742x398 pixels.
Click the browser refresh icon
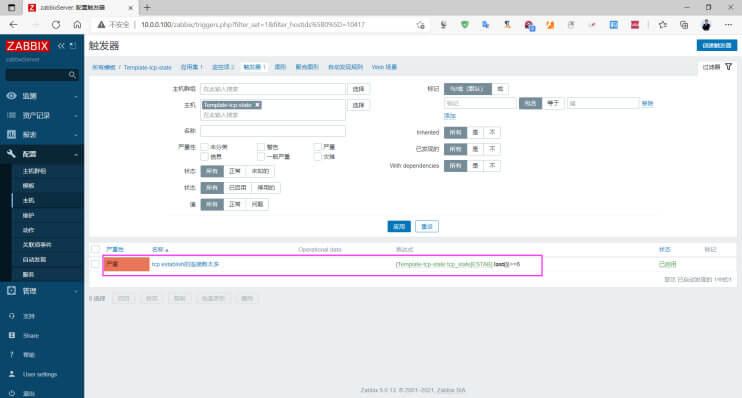click(x=56, y=25)
